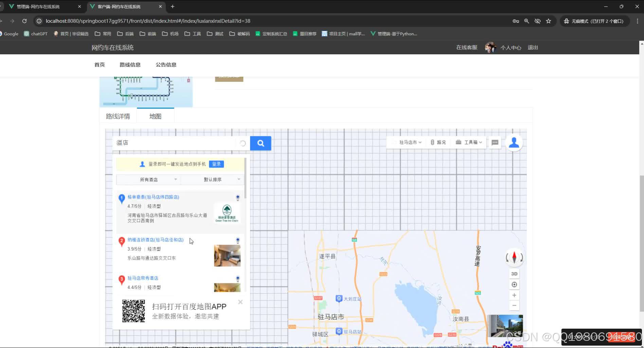The width and height of the screenshot is (644, 348).
Task: Close the Baidu Maps APP QR code banner
Action: (240, 302)
